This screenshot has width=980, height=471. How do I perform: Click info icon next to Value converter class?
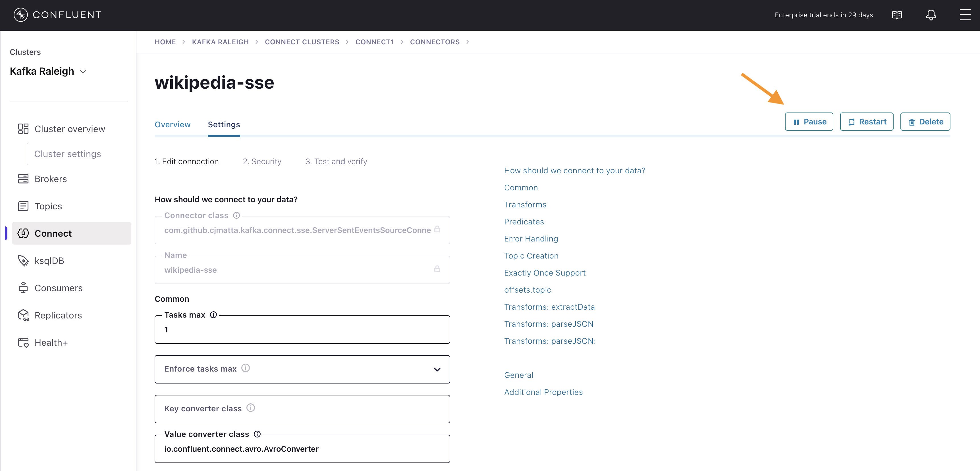click(257, 434)
